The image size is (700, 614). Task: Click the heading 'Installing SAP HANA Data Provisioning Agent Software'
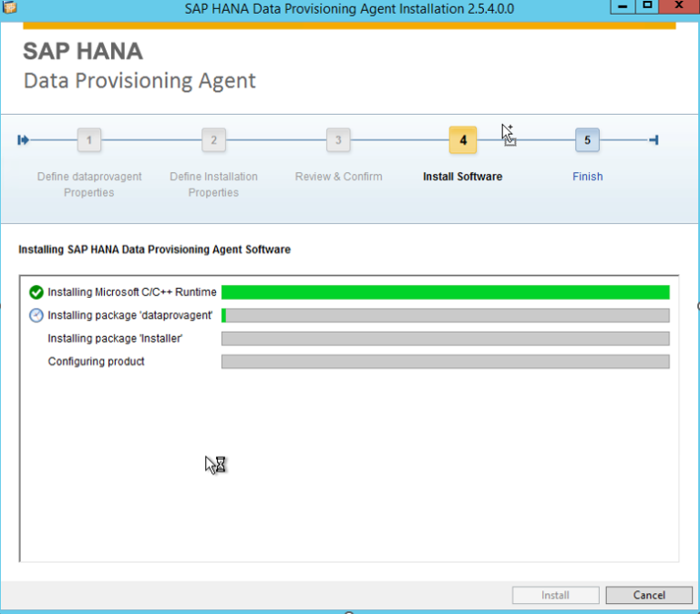(154, 250)
